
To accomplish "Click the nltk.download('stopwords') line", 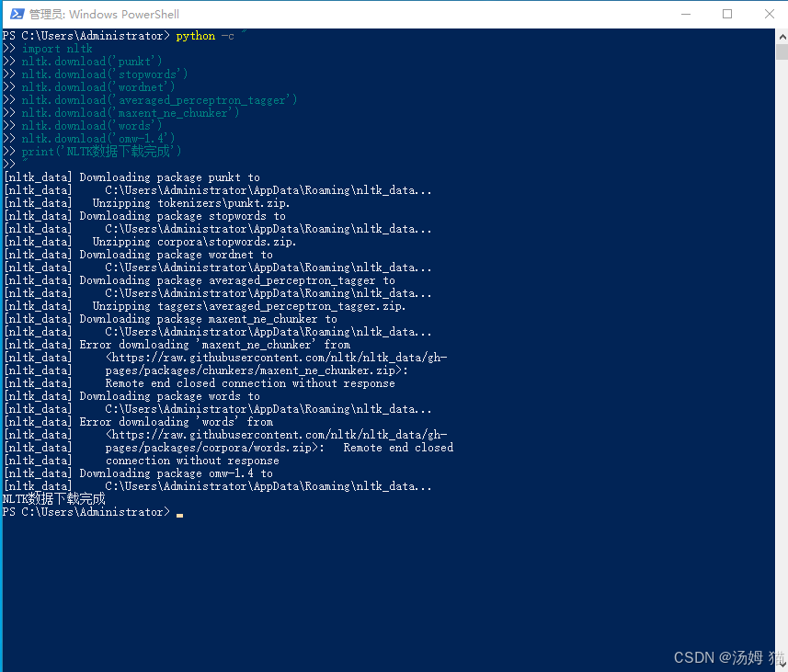I will pos(105,74).
